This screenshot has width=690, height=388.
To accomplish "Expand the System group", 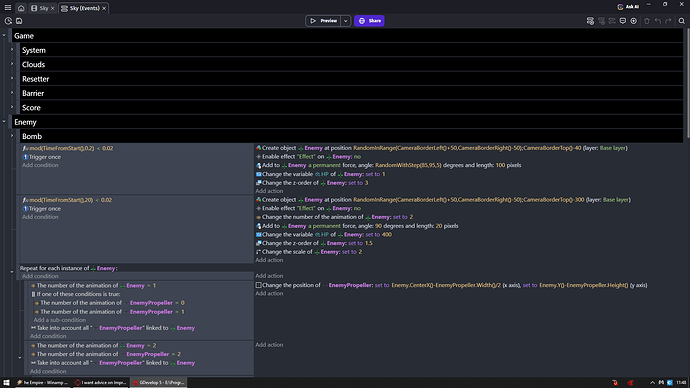I will click(12, 50).
